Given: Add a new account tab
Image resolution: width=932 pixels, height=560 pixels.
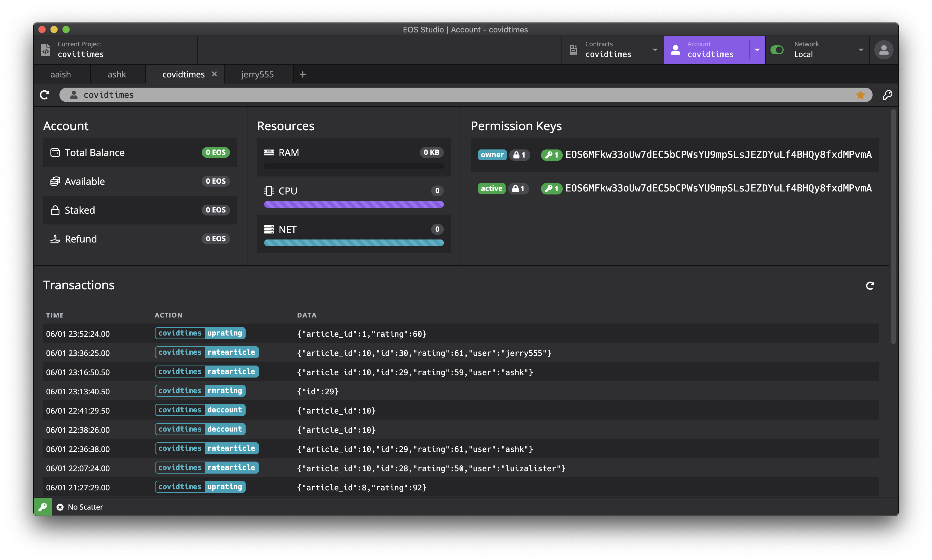Looking at the screenshot, I should click(302, 74).
